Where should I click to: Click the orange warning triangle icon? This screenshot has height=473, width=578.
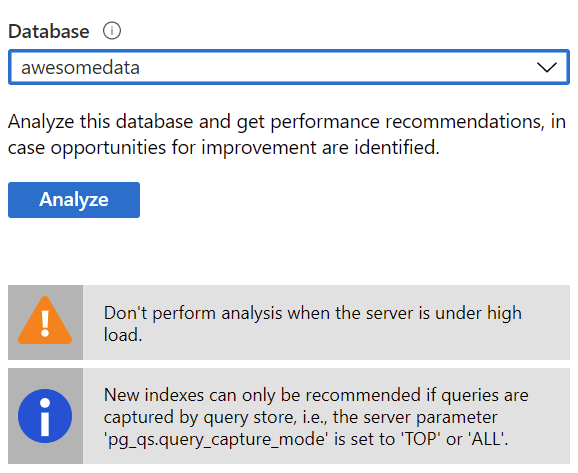pos(45,320)
